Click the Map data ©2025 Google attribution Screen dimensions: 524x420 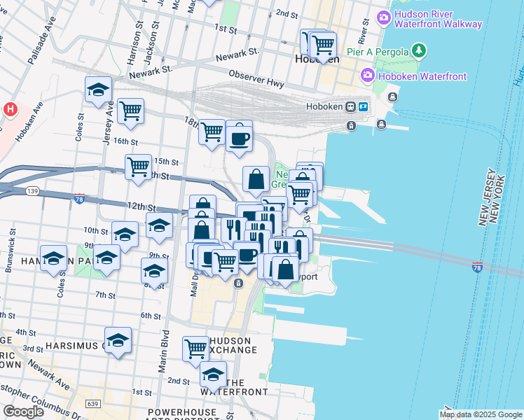[481, 415]
